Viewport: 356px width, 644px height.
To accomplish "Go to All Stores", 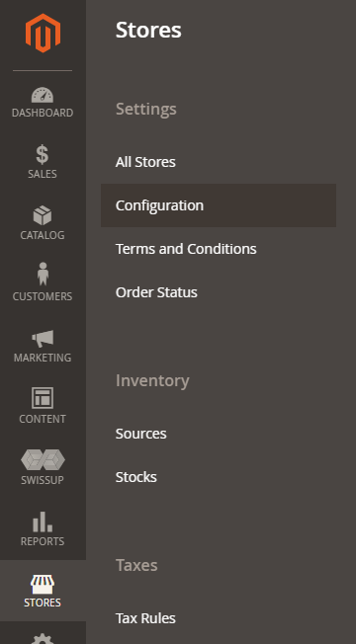I will (145, 162).
